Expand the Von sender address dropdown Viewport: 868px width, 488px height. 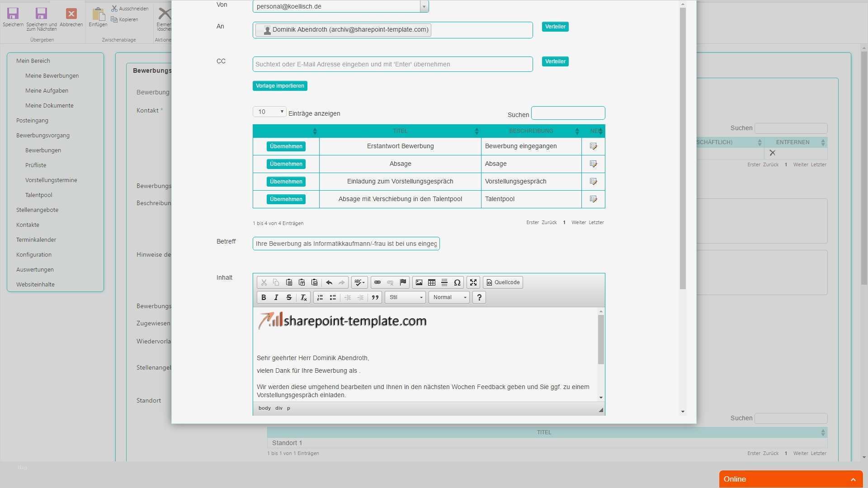[424, 6]
